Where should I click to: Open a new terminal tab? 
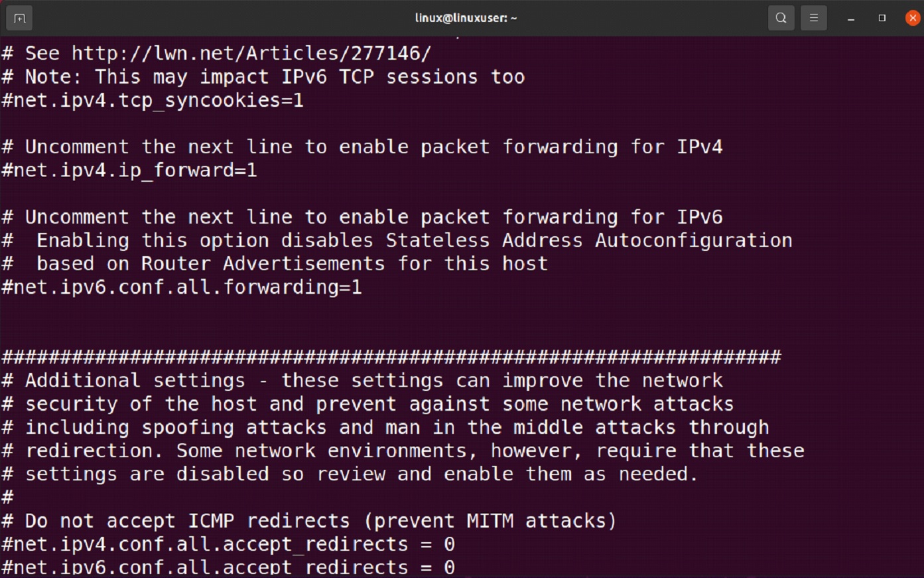click(19, 18)
